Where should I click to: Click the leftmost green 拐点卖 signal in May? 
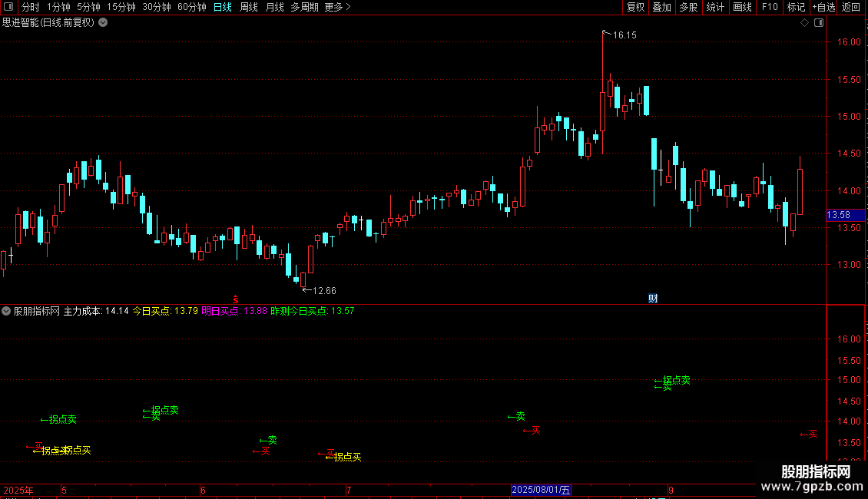[58, 420]
